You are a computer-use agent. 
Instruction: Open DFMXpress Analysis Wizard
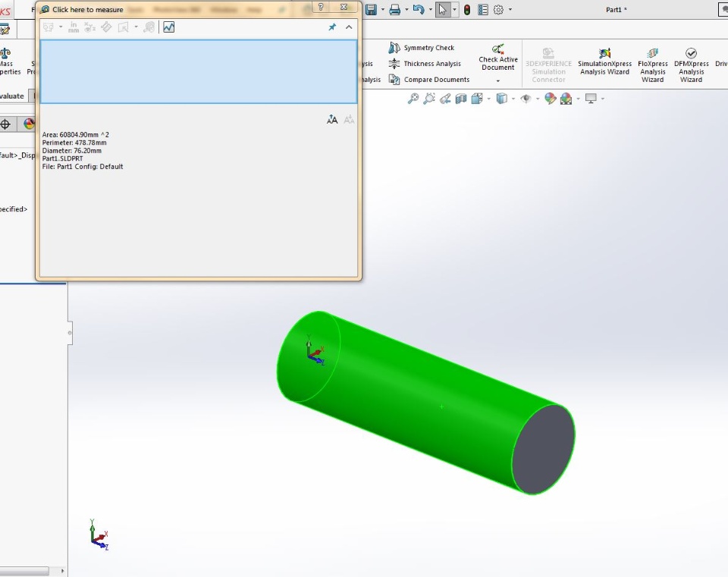pos(692,65)
